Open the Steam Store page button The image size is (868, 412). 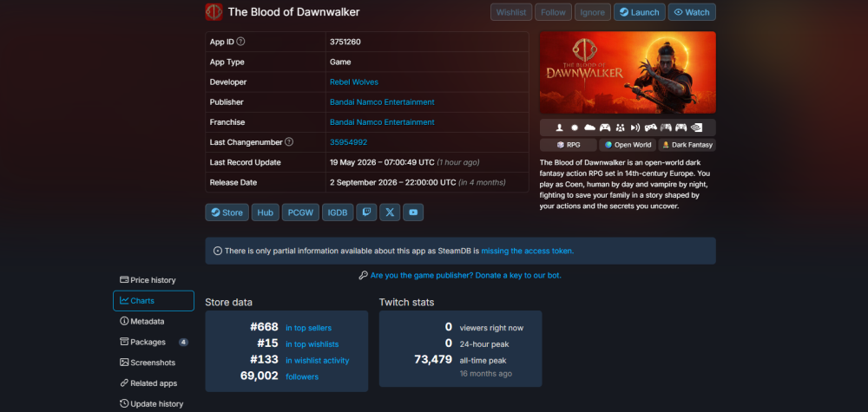[227, 213]
